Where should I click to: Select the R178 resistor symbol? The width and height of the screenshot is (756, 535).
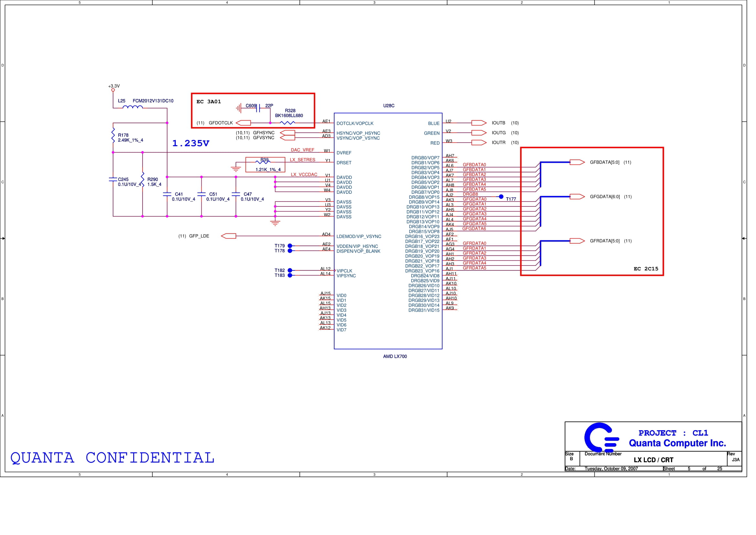click(113, 136)
